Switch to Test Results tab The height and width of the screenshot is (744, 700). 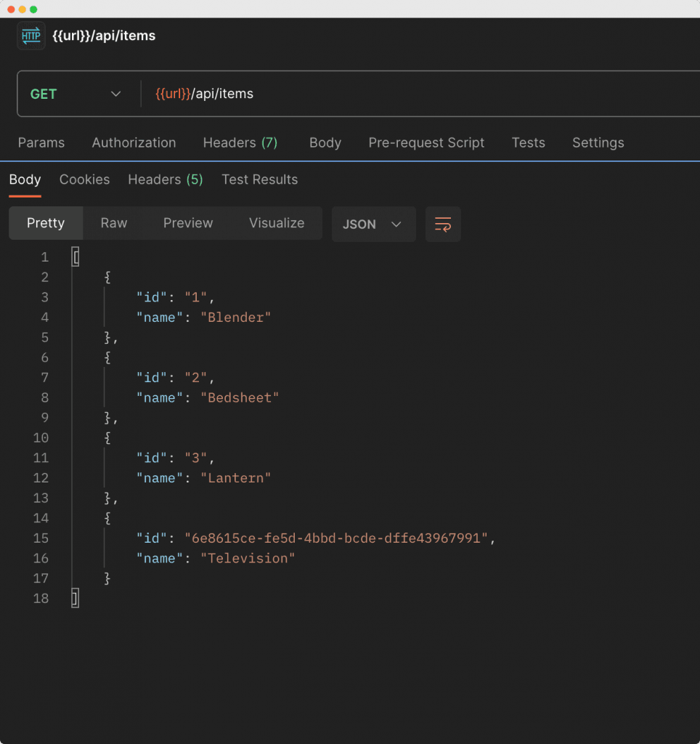pos(259,179)
